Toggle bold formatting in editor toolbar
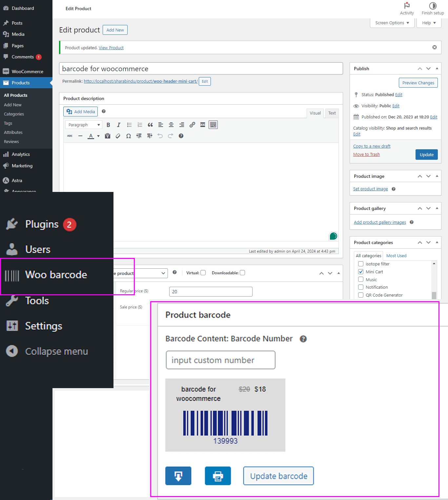This screenshot has width=448, height=500. 108,125
